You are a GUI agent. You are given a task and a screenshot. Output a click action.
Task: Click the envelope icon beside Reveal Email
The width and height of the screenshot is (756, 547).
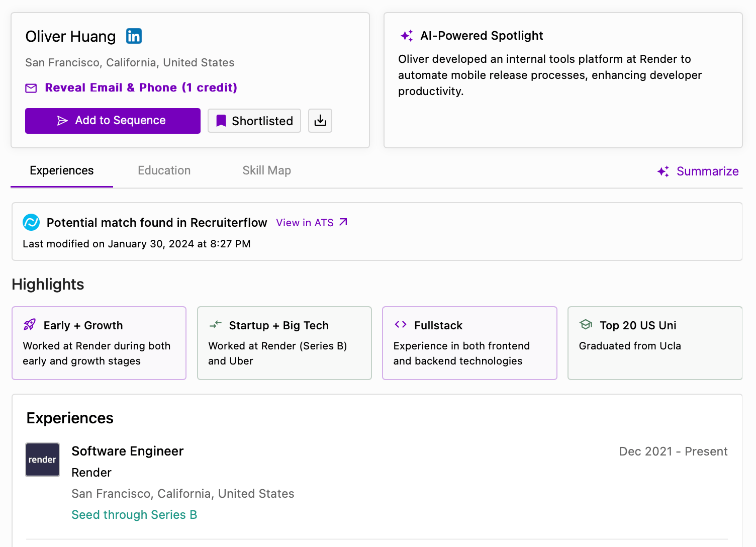tap(31, 88)
